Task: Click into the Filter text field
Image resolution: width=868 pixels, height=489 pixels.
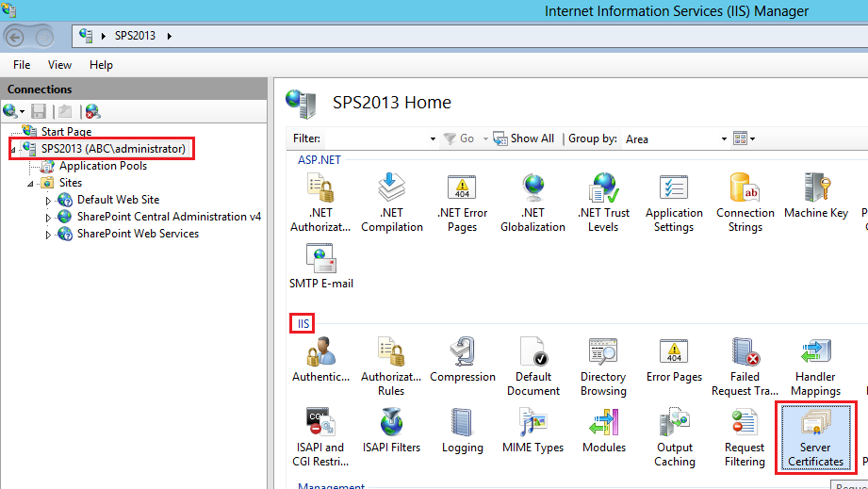Action: 377,139
